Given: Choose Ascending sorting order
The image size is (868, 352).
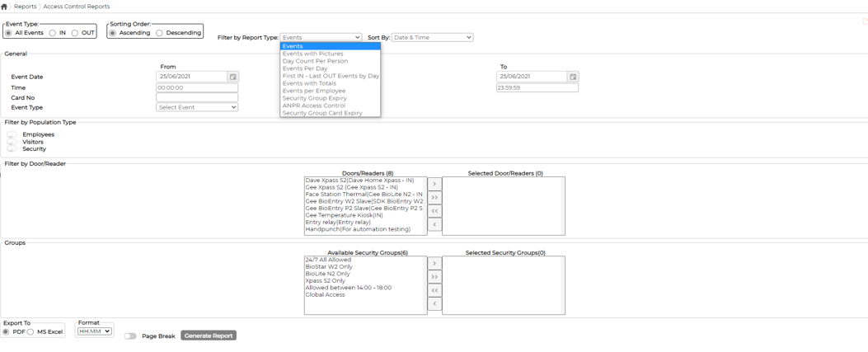Looking at the screenshot, I should coord(113,33).
